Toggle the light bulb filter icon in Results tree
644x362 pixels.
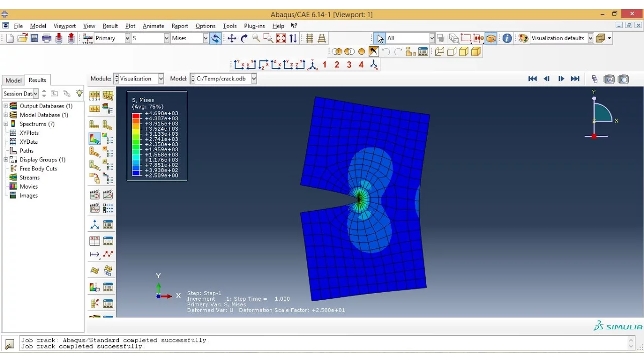pyautogui.click(x=79, y=94)
